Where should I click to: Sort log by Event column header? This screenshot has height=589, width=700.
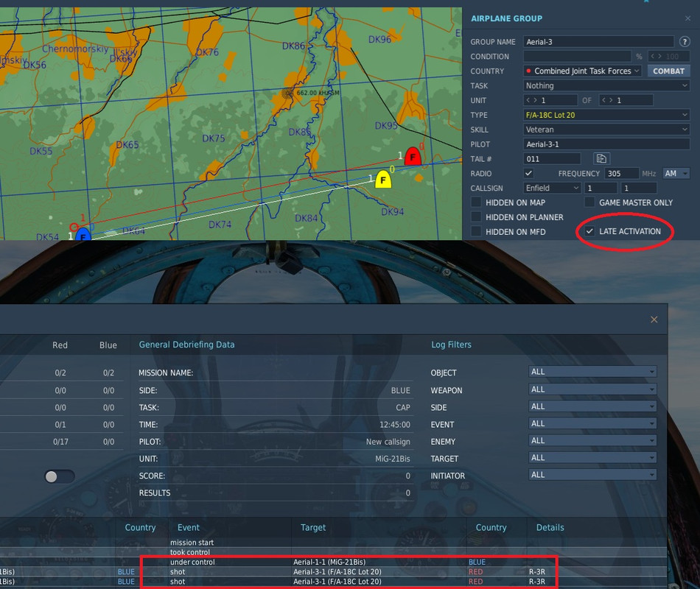click(189, 527)
